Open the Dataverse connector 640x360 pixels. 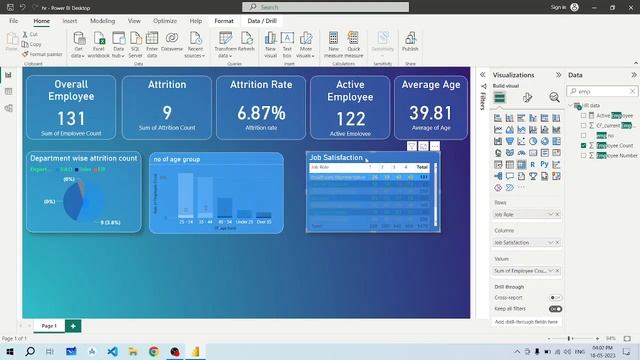(172, 42)
